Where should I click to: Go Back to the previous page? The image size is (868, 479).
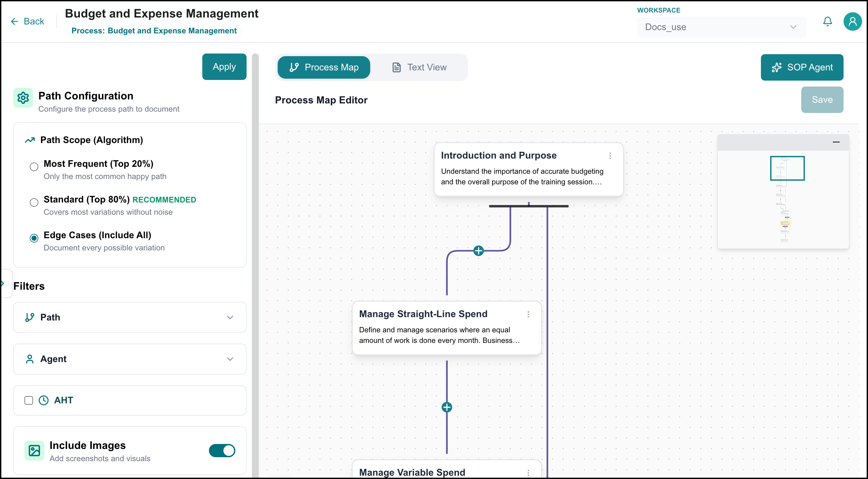(28, 21)
